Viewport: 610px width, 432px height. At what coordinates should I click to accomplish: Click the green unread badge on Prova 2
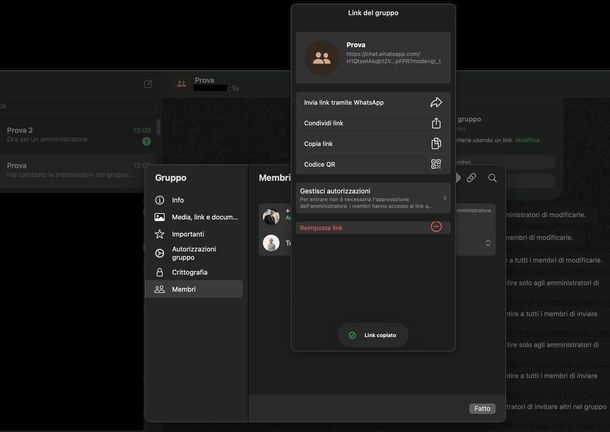click(x=147, y=141)
